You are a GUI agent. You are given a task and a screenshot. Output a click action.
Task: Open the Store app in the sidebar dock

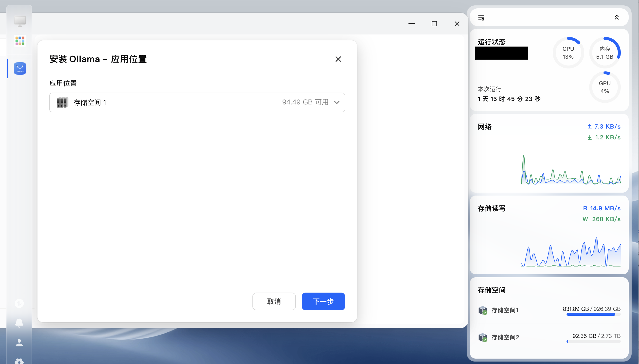20,68
